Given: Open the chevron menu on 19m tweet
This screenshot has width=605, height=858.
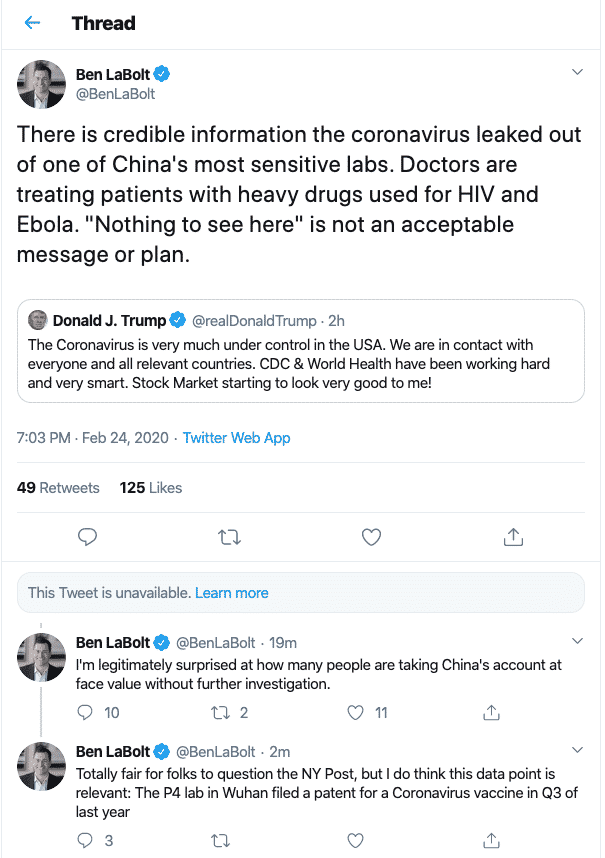Looking at the screenshot, I should click(576, 640).
